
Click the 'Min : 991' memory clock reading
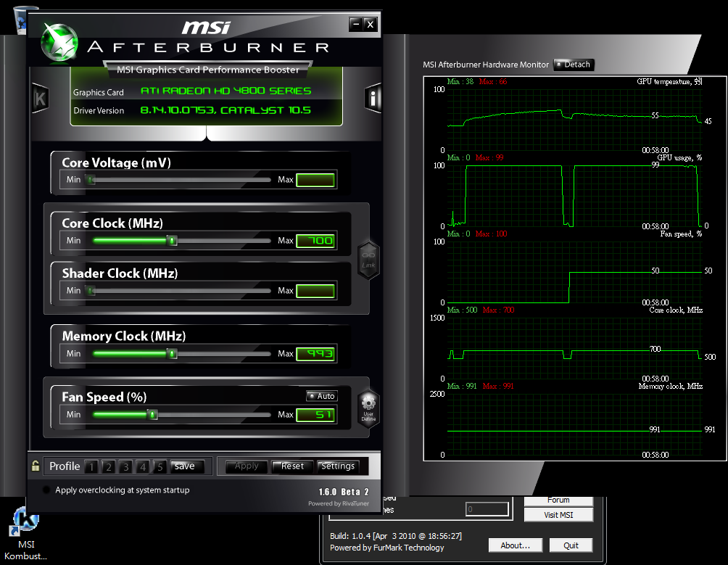point(462,386)
